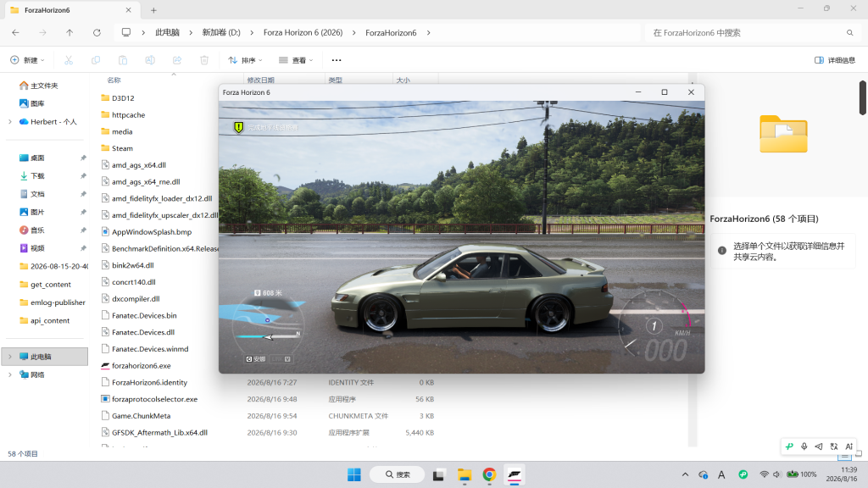Click the Rename icon in Explorer toolbar
The height and width of the screenshot is (488, 868).
tap(150, 60)
